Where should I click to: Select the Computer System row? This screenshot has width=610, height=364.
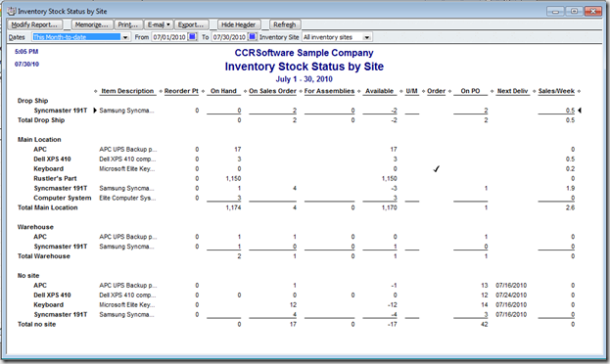pos(63,198)
